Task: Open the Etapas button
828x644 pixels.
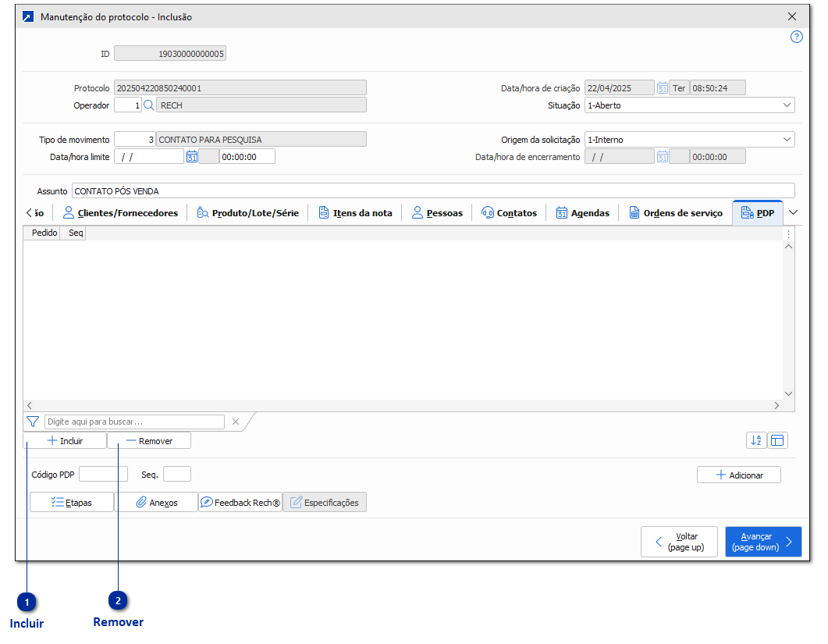Action: [72, 503]
